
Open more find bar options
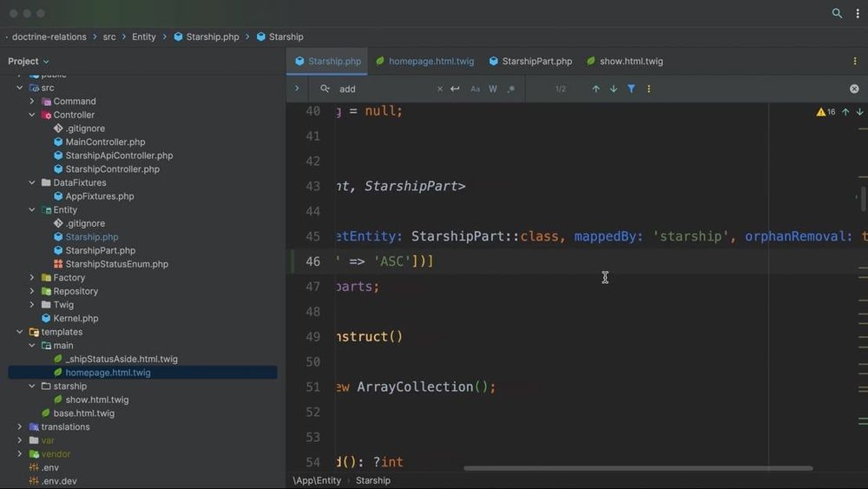(648, 89)
